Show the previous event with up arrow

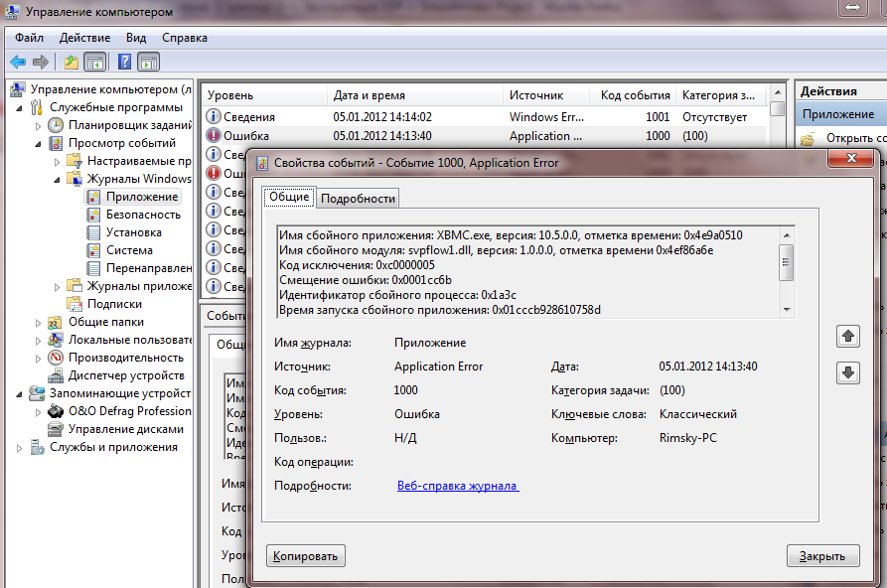[849, 337]
